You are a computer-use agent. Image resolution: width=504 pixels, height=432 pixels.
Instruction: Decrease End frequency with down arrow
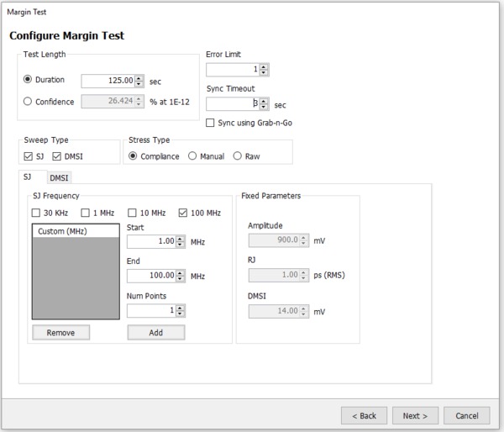tap(180, 278)
